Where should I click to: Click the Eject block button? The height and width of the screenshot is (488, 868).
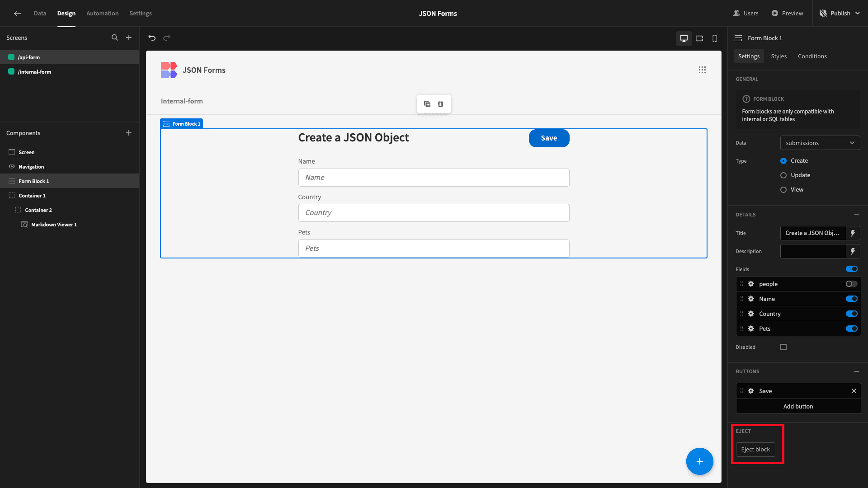point(755,450)
